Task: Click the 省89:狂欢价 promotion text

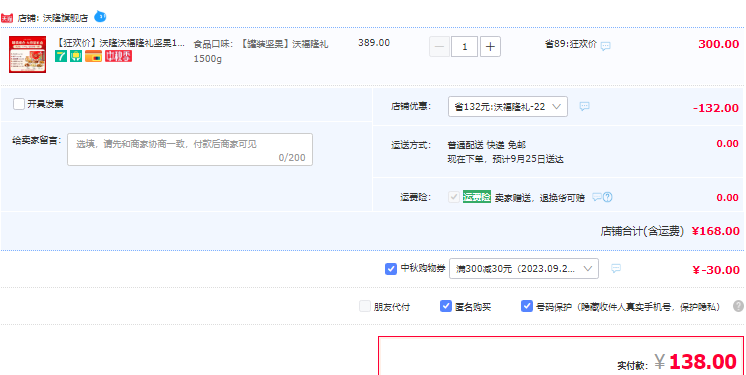Action: (x=570, y=44)
